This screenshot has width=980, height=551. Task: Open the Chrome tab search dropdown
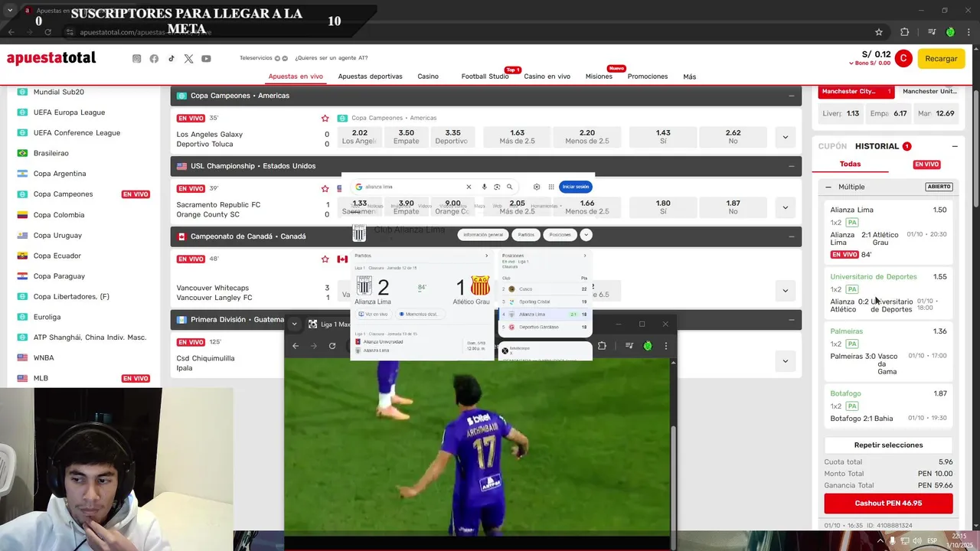point(10,11)
